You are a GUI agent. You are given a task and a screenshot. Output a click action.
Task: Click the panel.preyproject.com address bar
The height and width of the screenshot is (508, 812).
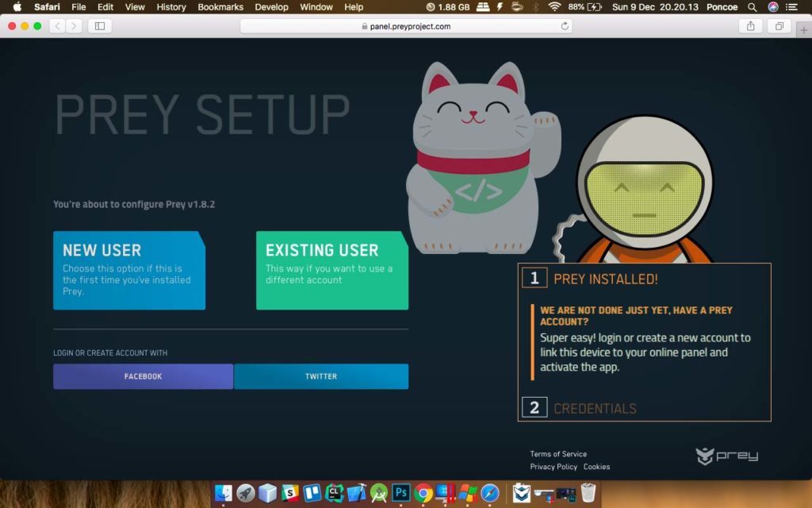pos(406,26)
